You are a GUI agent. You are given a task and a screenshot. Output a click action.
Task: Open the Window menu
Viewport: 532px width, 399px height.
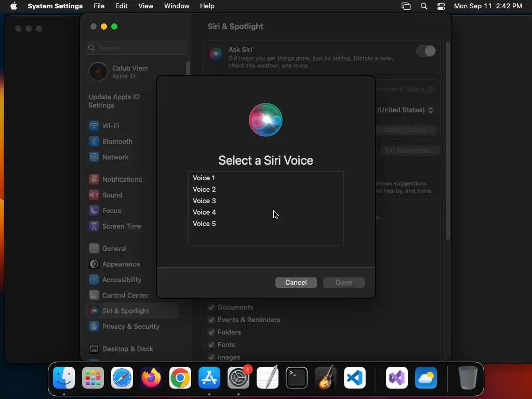pyautogui.click(x=177, y=6)
